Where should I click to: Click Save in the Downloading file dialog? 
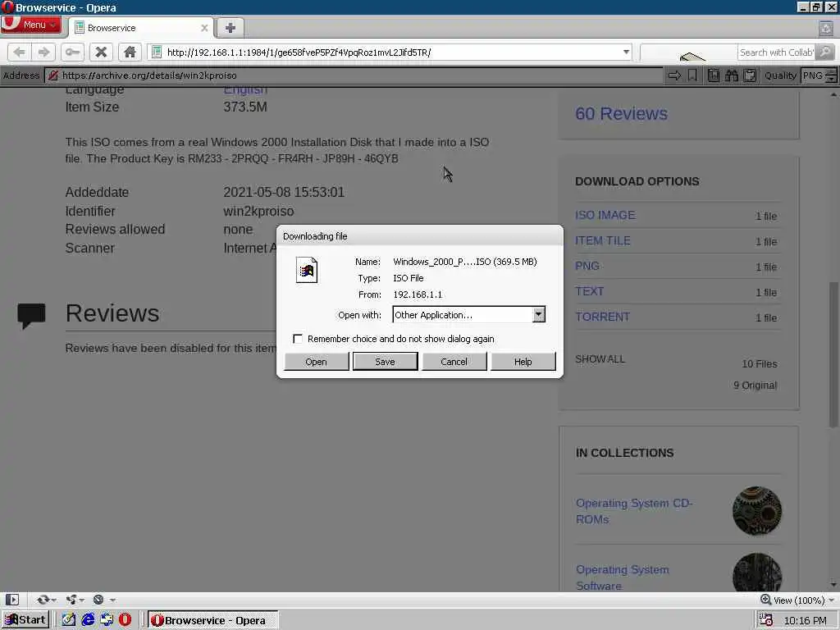point(385,362)
